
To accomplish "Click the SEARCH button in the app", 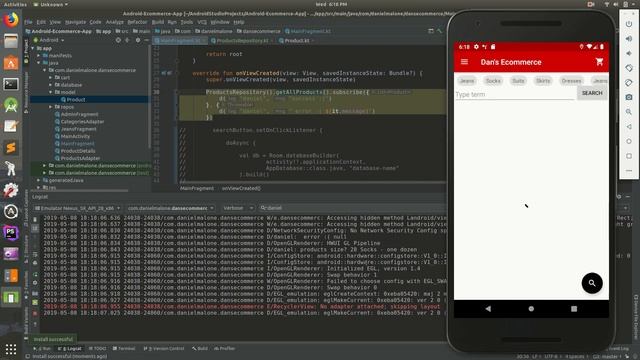I will point(592,93).
